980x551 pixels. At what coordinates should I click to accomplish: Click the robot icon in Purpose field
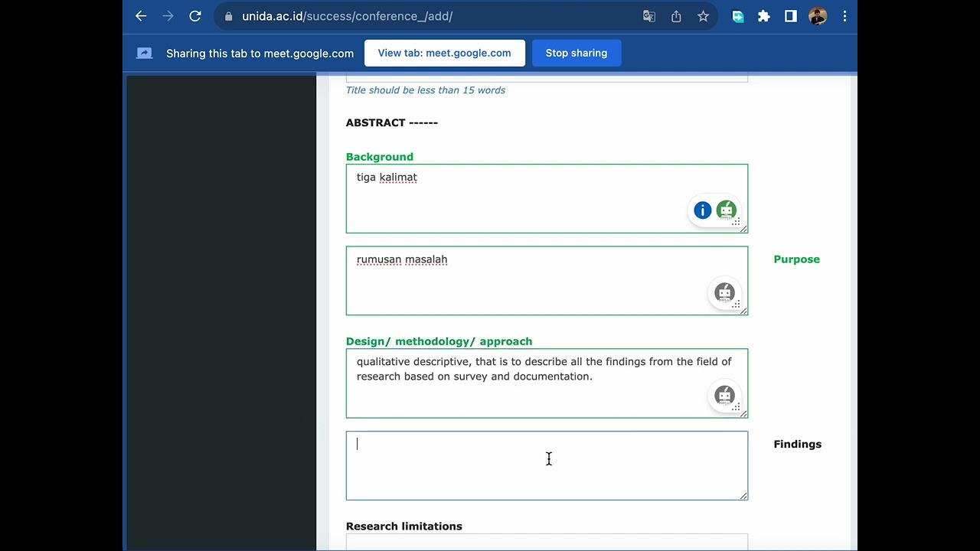pos(724,292)
